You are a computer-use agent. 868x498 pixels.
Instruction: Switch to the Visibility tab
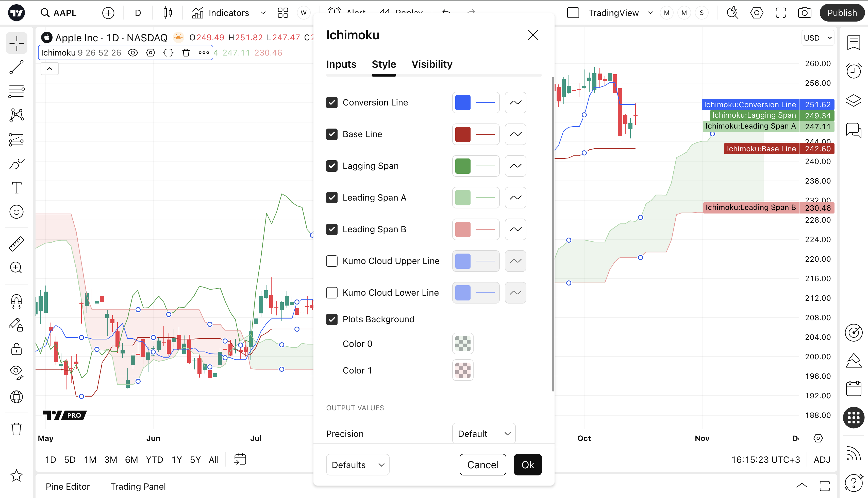tap(432, 64)
